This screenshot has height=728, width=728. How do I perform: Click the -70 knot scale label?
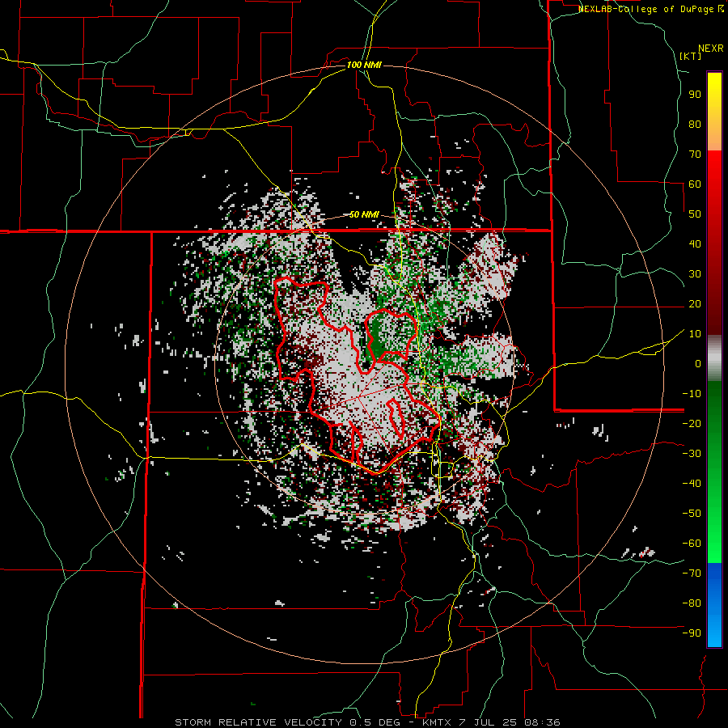coord(692,574)
